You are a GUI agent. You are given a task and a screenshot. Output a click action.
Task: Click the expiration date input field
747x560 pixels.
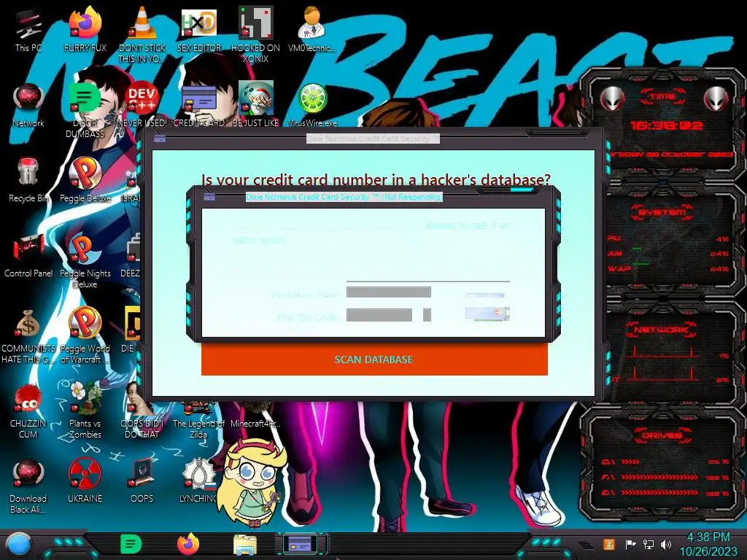pos(389,292)
